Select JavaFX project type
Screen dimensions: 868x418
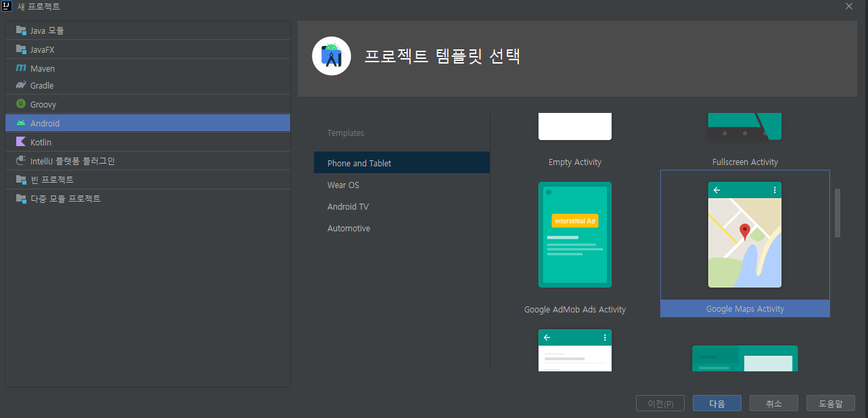click(147, 49)
